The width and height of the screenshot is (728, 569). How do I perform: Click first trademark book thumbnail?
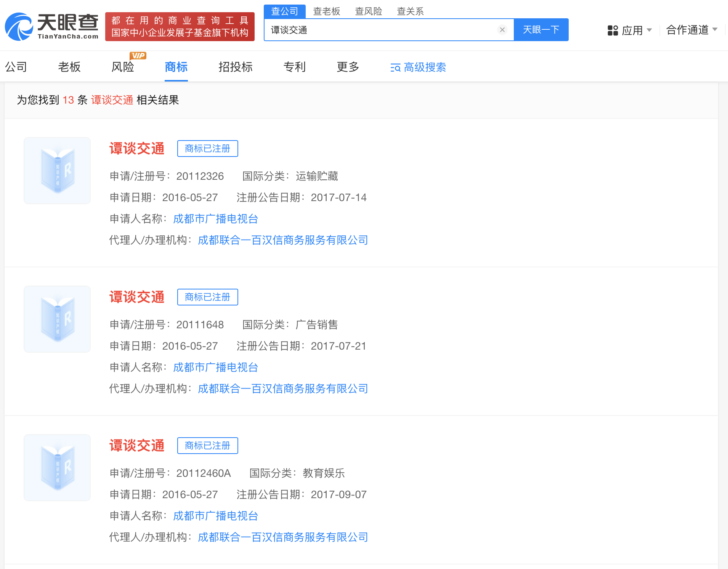click(57, 171)
